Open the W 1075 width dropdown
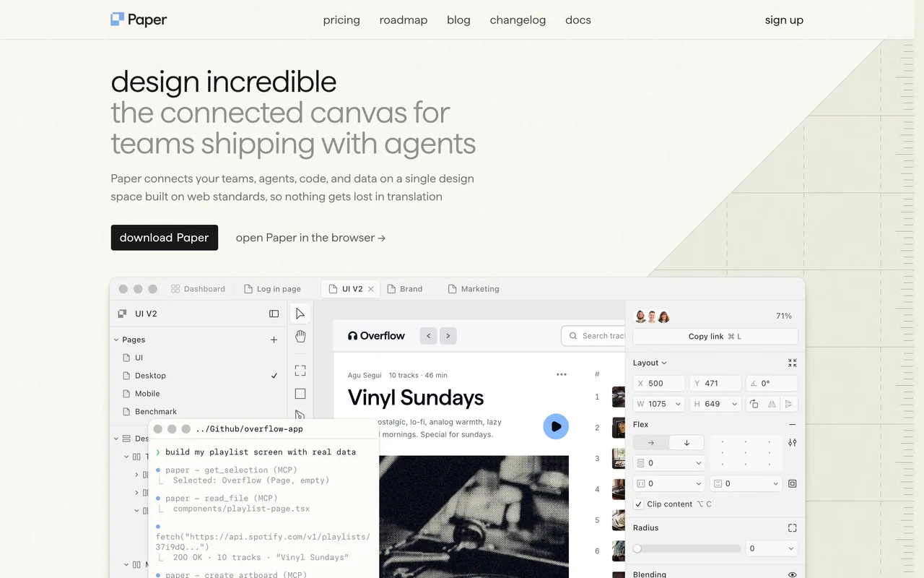The image size is (924, 578). coord(678,404)
